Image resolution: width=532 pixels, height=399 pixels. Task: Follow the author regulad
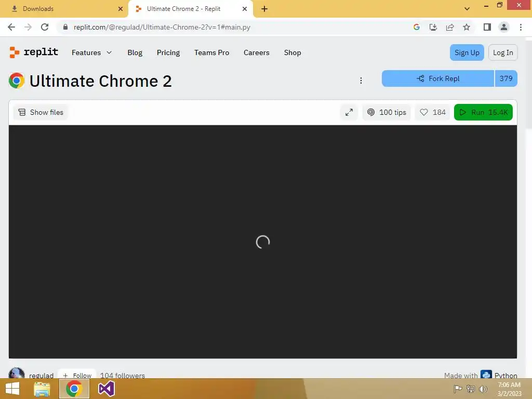77,375
